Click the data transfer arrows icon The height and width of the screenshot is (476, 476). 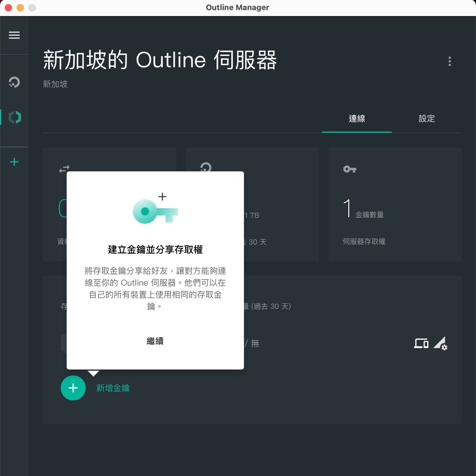click(64, 169)
